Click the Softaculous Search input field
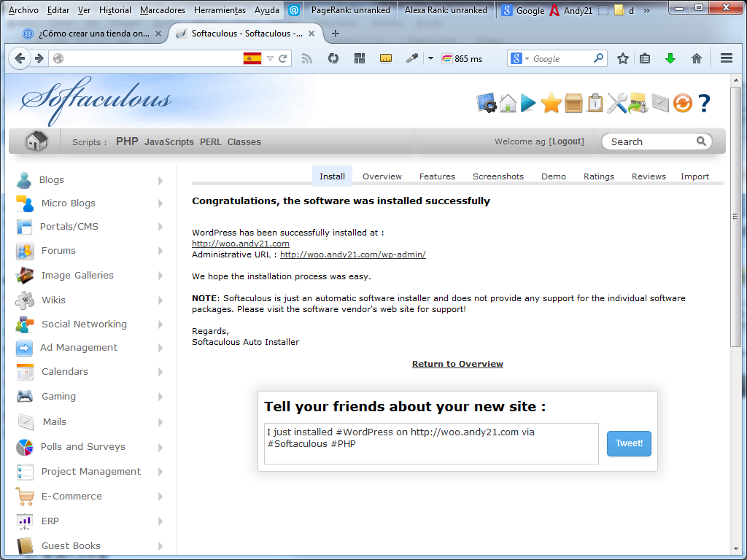Viewport: 747px width, 560px height. click(x=651, y=141)
